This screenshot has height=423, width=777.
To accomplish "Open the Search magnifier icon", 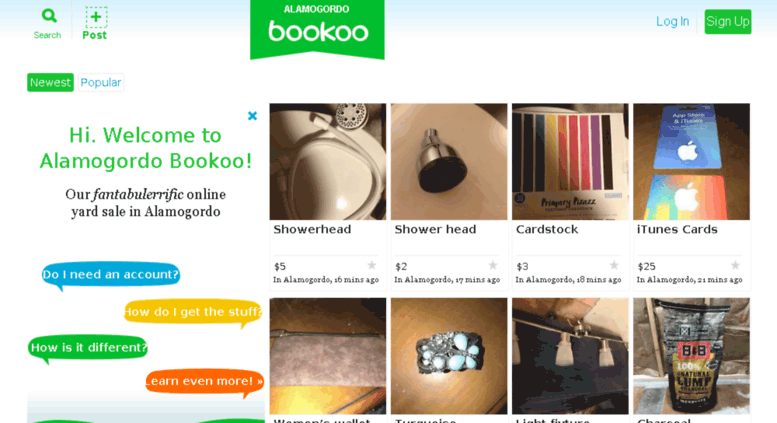I will 49,16.
